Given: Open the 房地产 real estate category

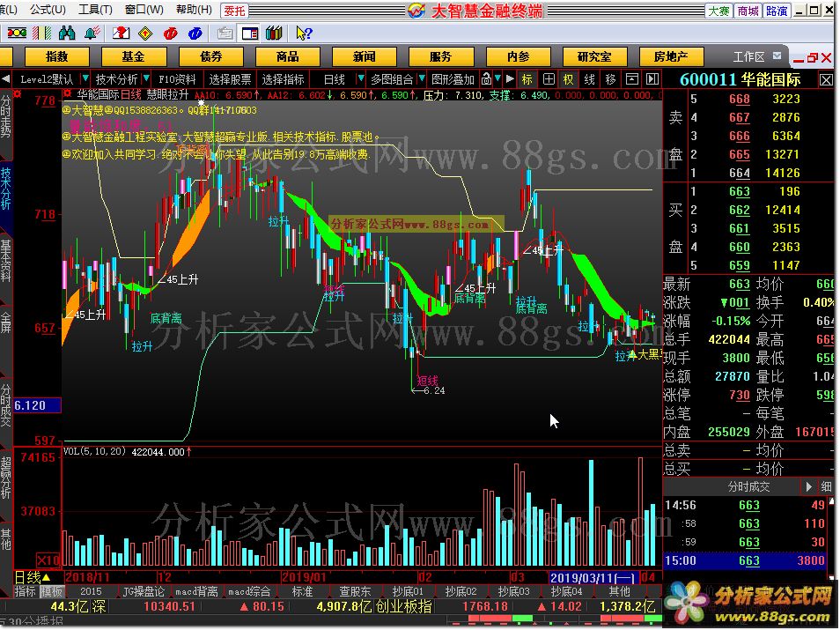Looking at the screenshot, I should (671, 57).
